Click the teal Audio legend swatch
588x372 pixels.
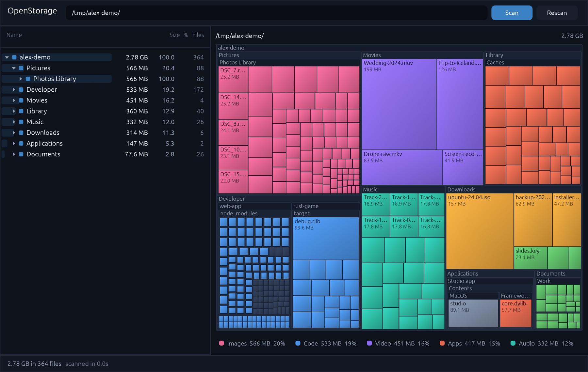point(513,343)
